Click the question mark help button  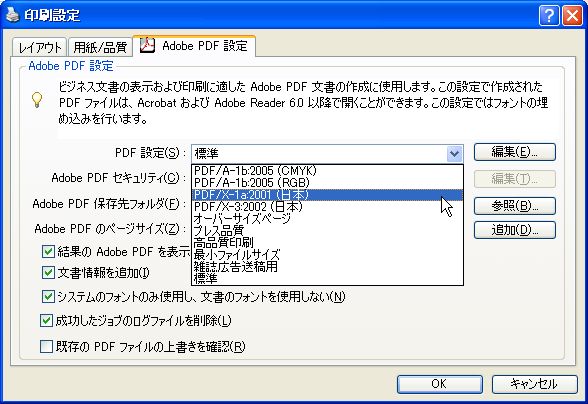[549, 16]
